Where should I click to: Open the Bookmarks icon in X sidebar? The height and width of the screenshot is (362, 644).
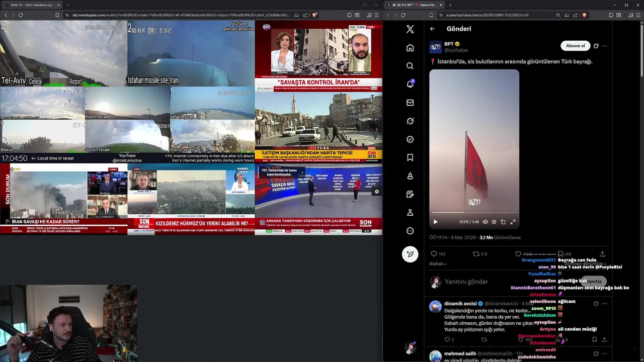pyautogui.click(x=410, y=157)
